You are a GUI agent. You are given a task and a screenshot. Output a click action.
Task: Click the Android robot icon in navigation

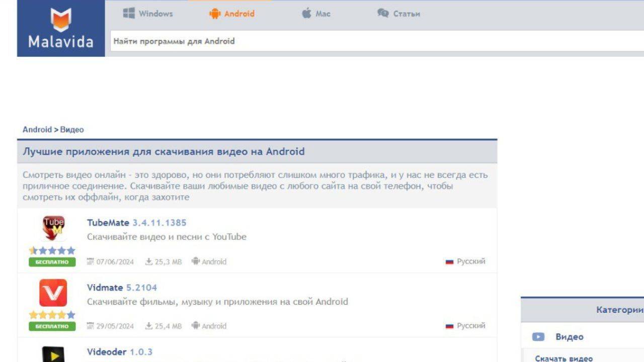click(x=215, y=14)
